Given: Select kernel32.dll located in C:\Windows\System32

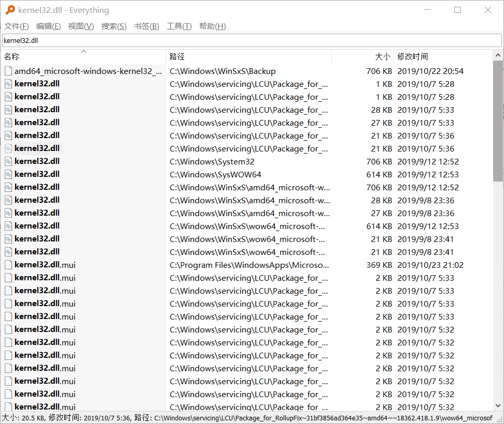Looking at the screenshot, I should tap(37, 161).
